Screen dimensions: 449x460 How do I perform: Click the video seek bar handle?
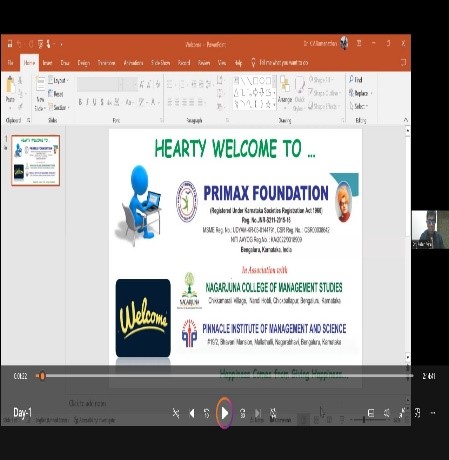pos(42,376)
